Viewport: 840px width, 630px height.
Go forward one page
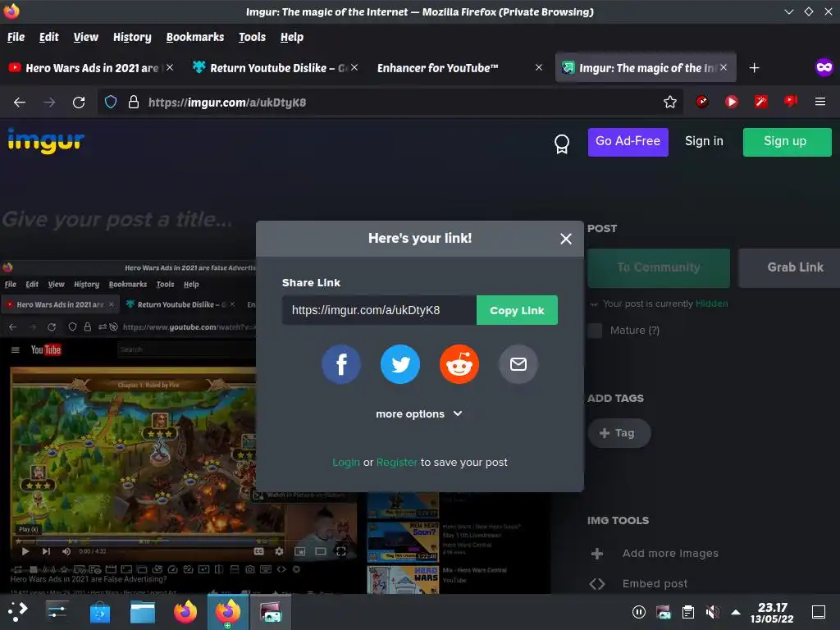point(49,103)
